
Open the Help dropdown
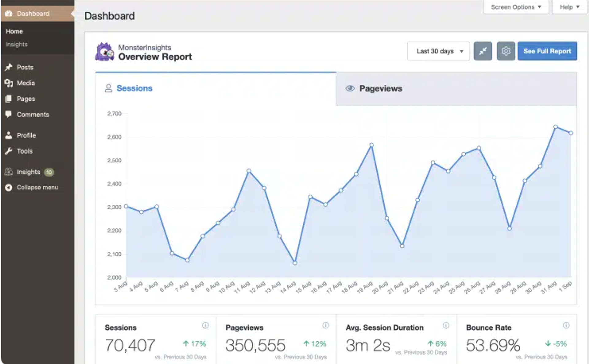[x=569, y=7]
